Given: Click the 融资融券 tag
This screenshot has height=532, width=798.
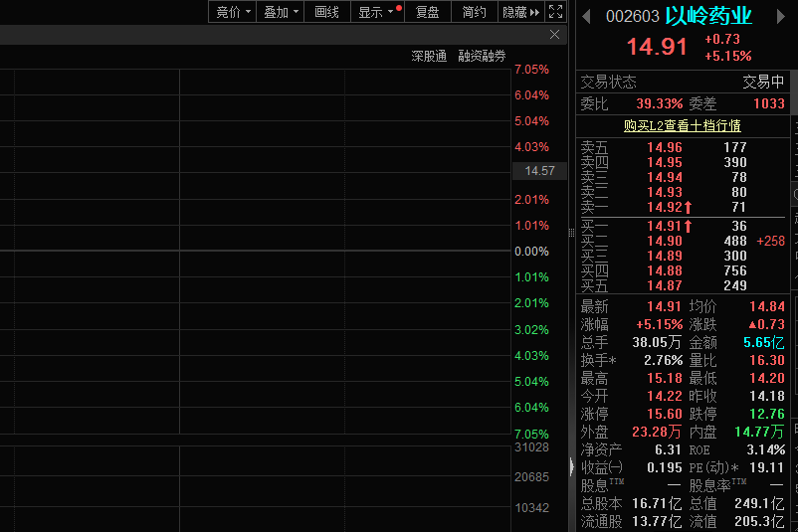Looking at the screenshot, I should (482, 56).
